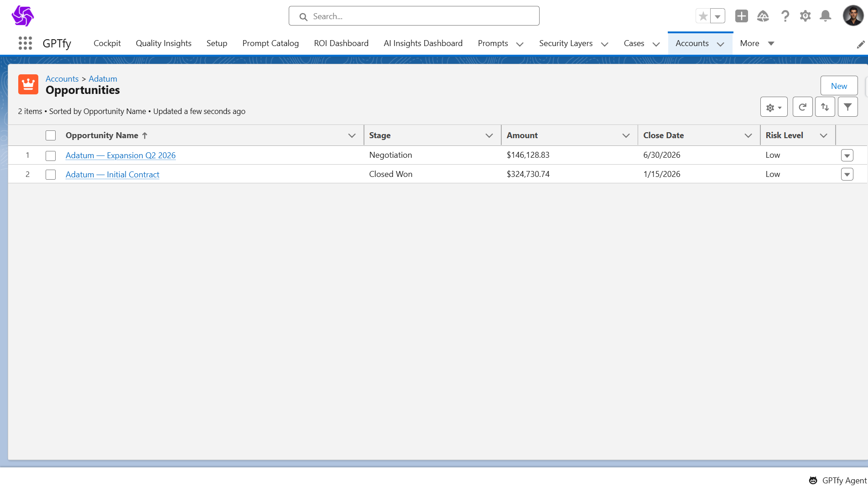Click the New opportunity button
This screenshot has width=868, height=492.
[839, 86]
